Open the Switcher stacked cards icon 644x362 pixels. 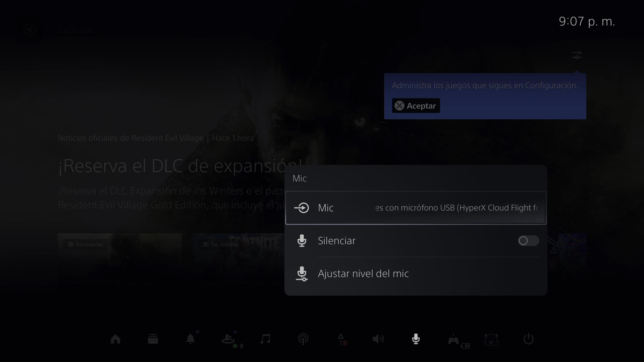tap(153, 339)
